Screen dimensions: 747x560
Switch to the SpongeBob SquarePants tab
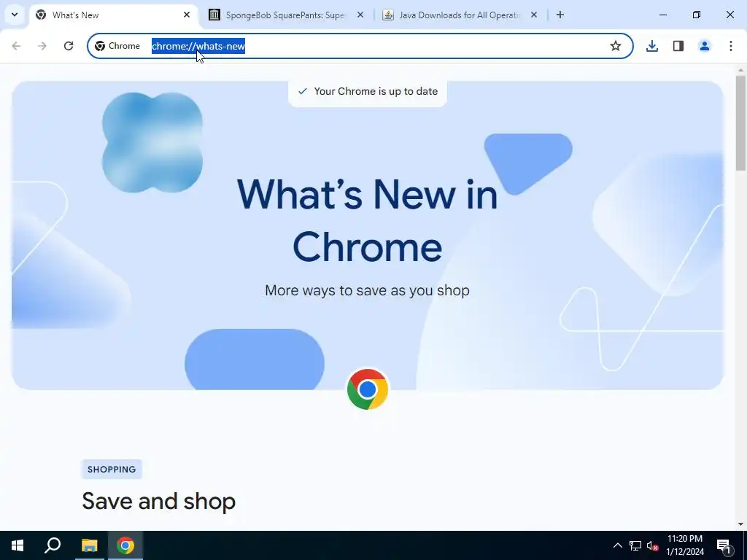pyautogui.click(x=285, y=15)
